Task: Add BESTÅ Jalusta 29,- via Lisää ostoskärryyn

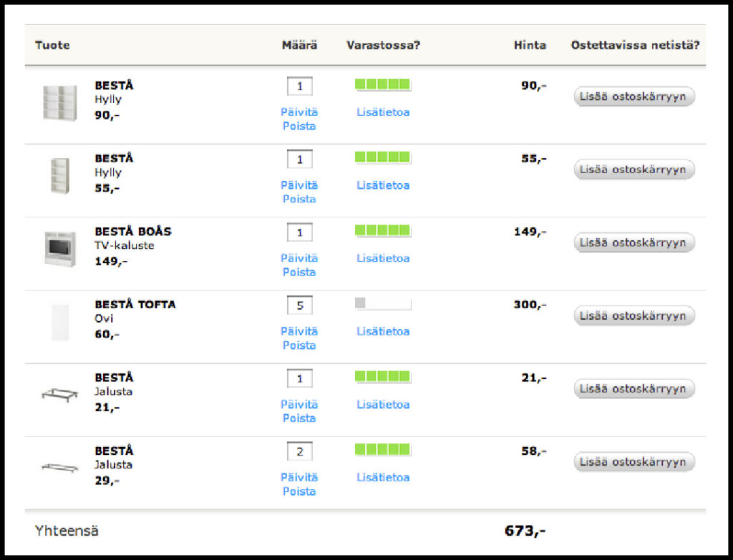Action: (x=634, y=462)
